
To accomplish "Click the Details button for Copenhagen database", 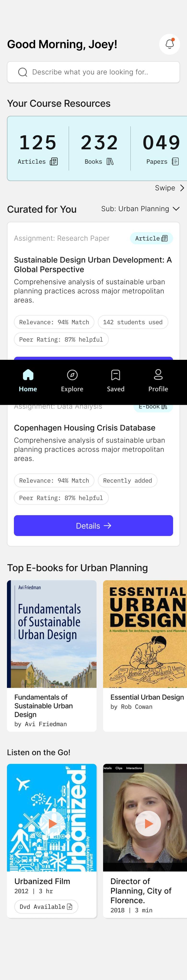I will (93, 526).
